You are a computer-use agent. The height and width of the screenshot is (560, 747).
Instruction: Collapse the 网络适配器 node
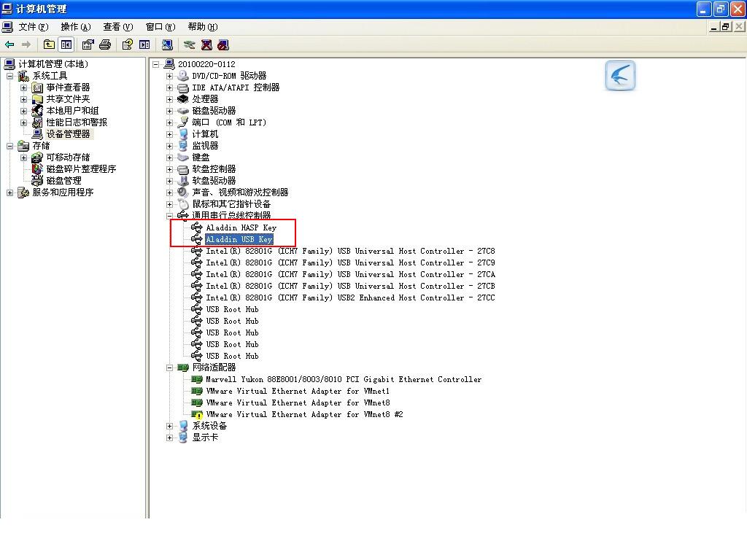point(169,367)
